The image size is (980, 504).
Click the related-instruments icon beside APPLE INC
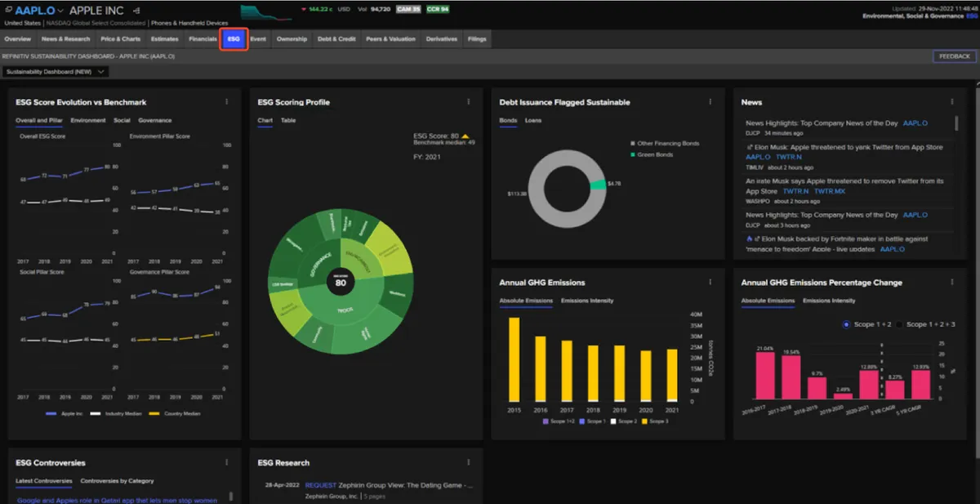tap(136, 11)
